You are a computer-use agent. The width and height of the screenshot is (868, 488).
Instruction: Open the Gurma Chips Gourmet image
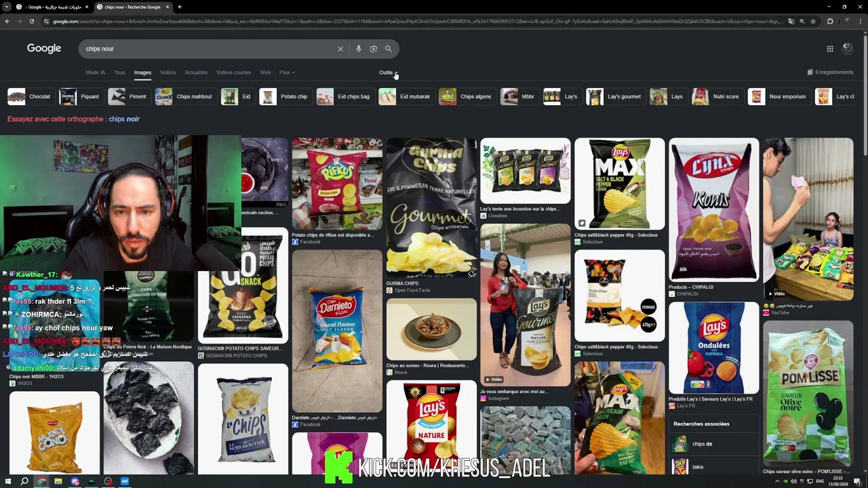click(x=431, y=207)
